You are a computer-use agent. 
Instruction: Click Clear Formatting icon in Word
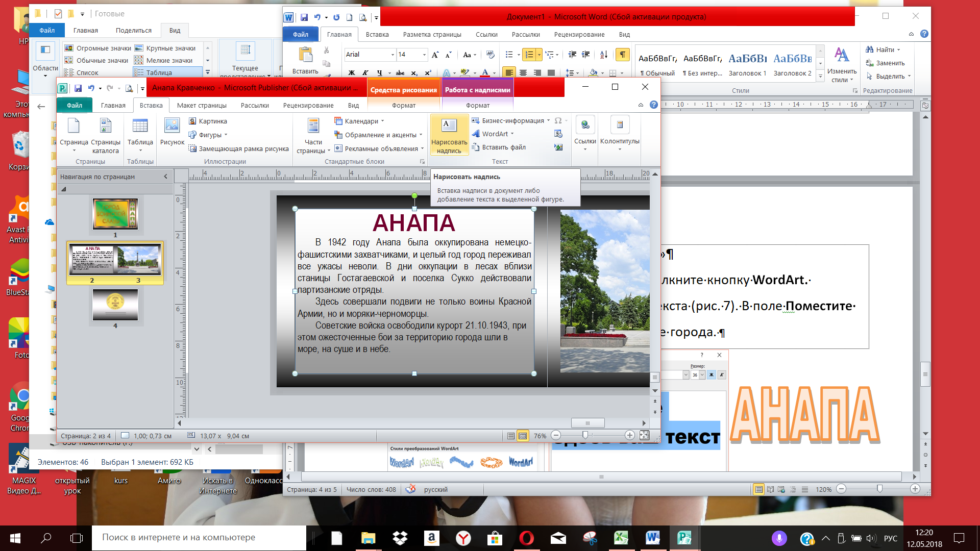491,55
